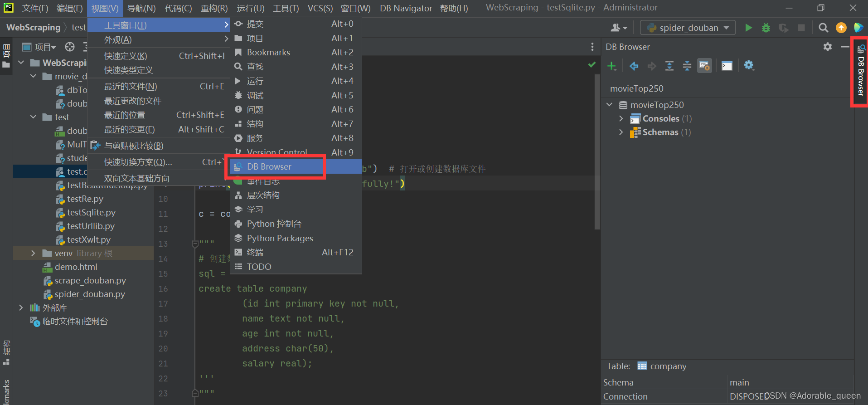Click Compare with Clipboard menu item
This screenshot has height=405, width=868.
point(159,146)
